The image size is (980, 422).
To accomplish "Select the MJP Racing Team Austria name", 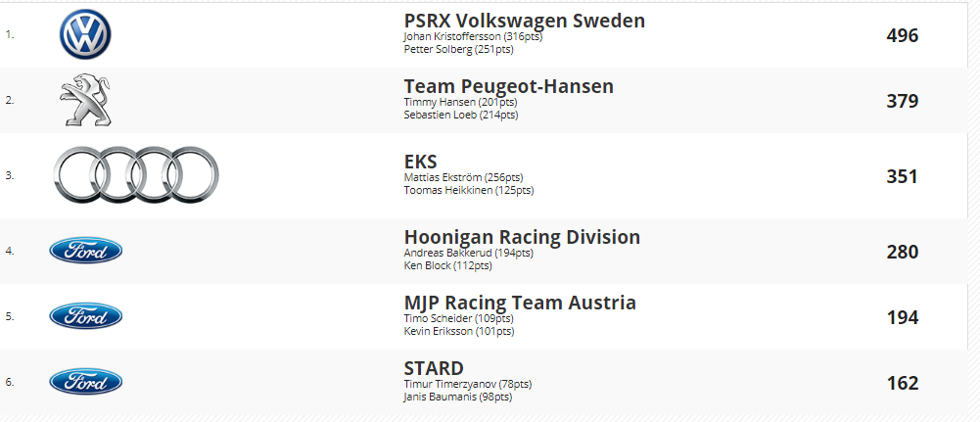I will pyautogui.click(x=520, y=303).
